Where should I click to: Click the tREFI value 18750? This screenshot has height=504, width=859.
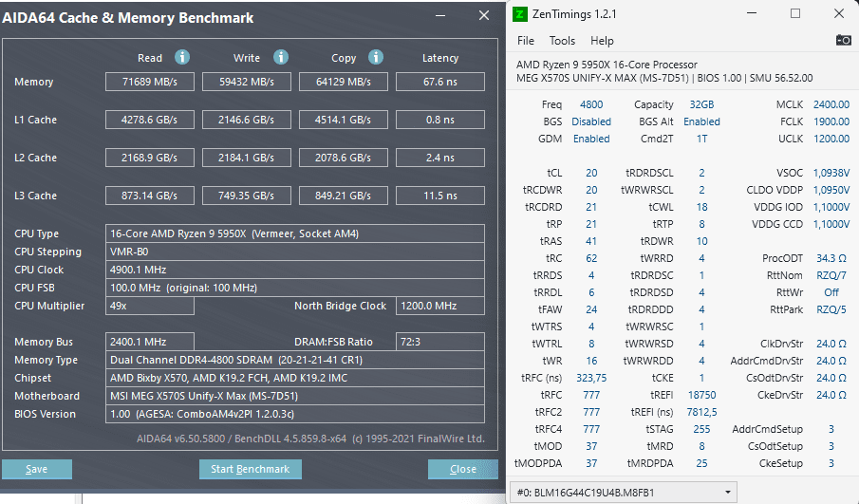coord(701,395)
